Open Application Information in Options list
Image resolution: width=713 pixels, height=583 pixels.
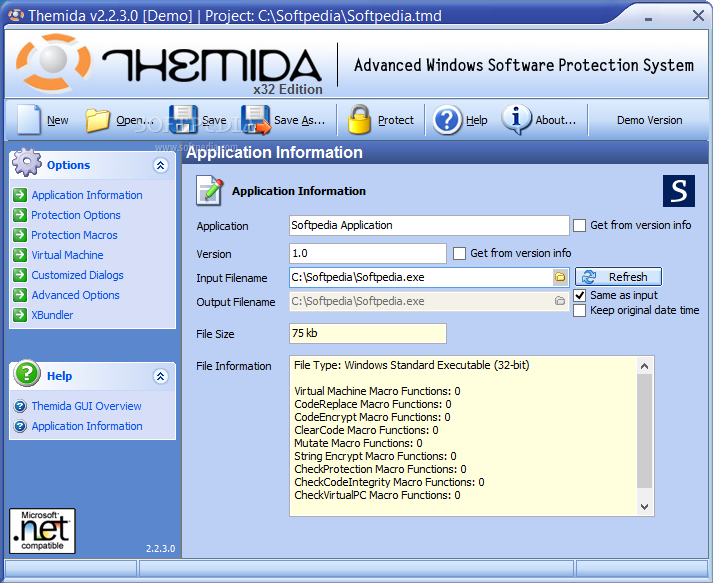pyautogui.click(x=87, y=195)
